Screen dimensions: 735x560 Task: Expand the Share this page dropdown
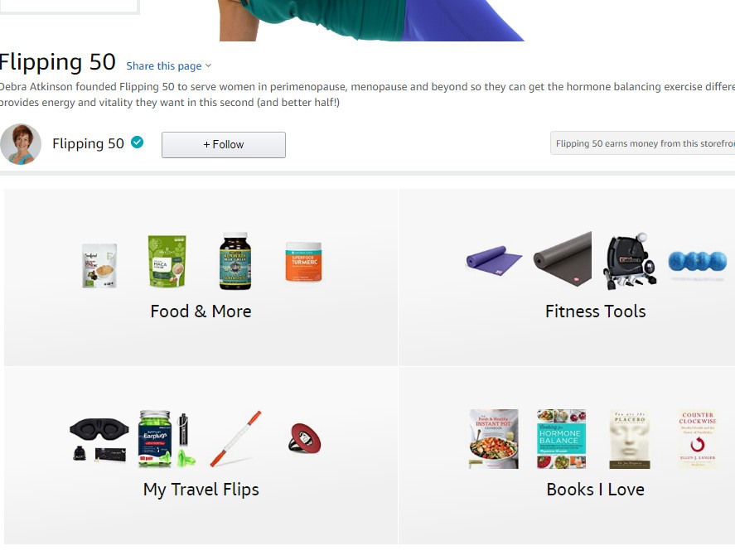tap(169, 66)
